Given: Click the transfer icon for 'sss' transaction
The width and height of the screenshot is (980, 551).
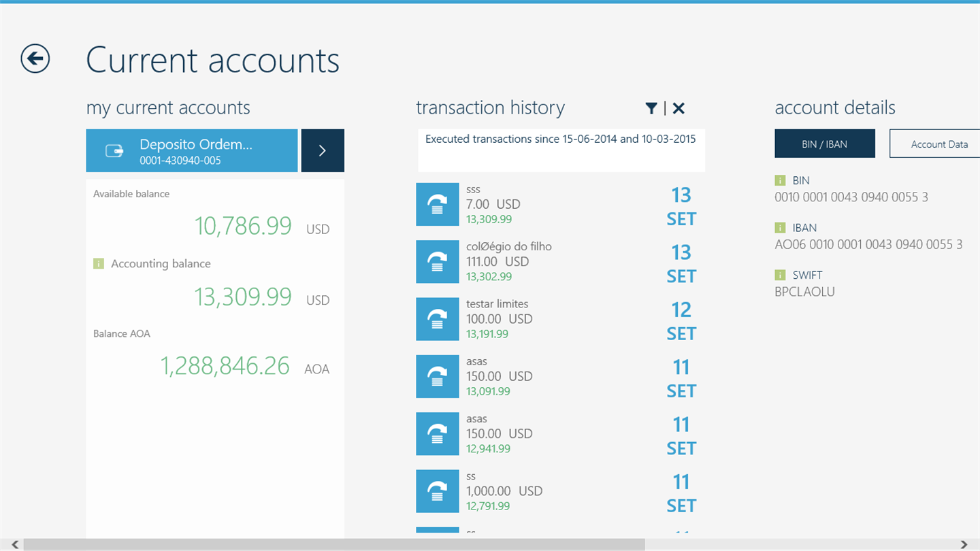Looking at the screenshot, I should tap(438, 204).
